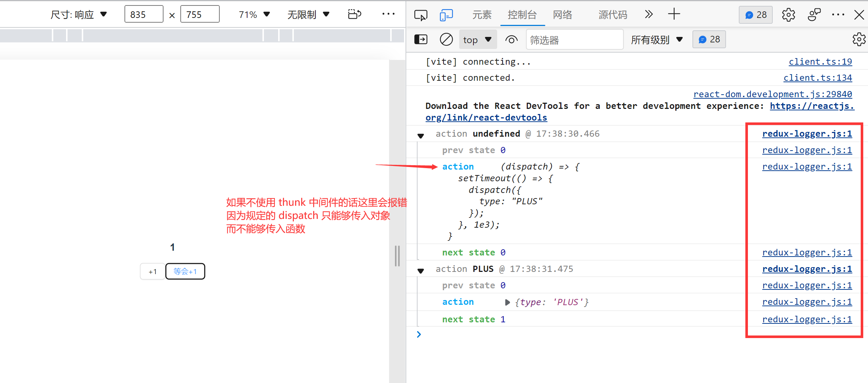Open the 无限制 throttling dropdown
The width and height of the screenshot is (868, 383).
[308, 15]
